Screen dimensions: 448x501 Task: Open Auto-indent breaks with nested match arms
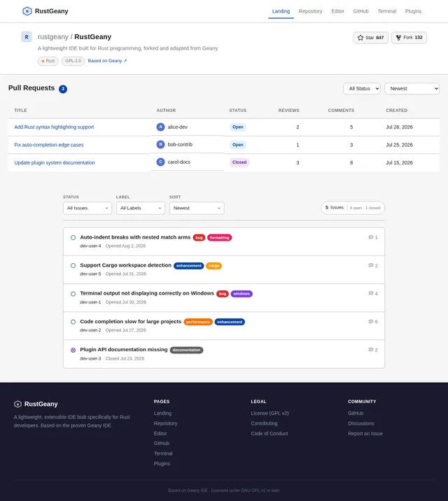coord(135,237)
